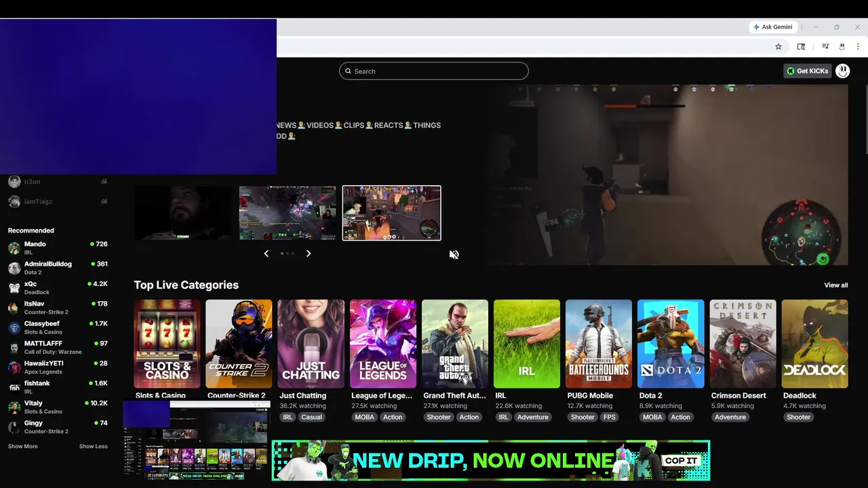Select the first featured stream thumbnail with face
The image size is (868, 488).
click(183, 213)
